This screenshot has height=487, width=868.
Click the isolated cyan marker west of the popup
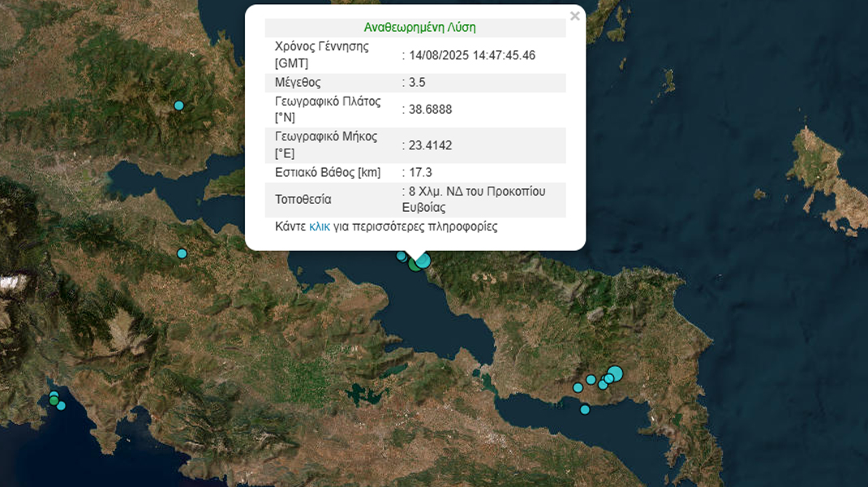coord(182,253)
